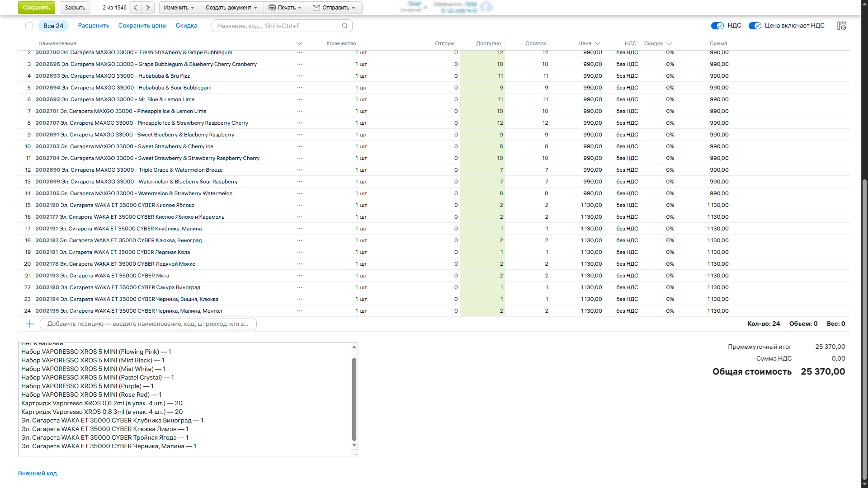Open row menu dots for Sweet Strawberry & Cherry Ice
Image resolution: width=868 pixels, height=488 pixels.
(300, 146)
